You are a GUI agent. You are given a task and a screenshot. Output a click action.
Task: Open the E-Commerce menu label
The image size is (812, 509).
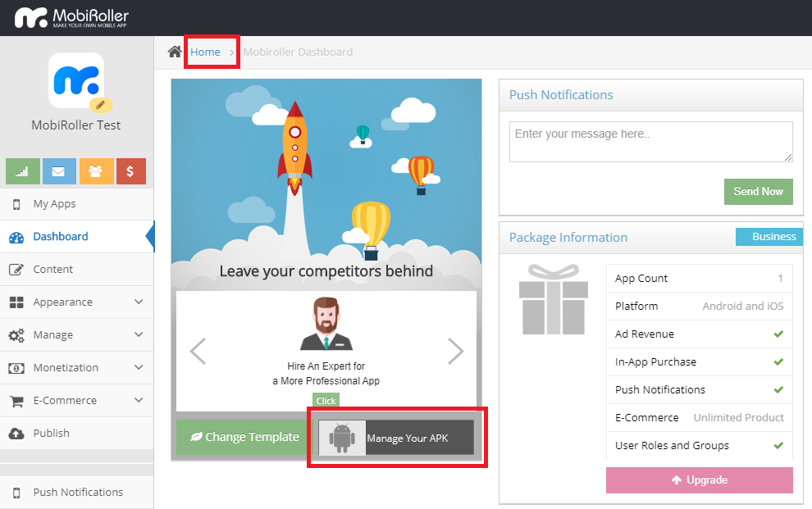(65, 400)
